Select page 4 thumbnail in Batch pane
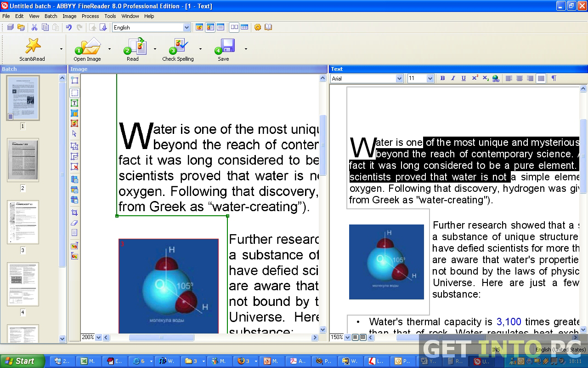Image resolution: width=588 pixels, height=368 pixels. 23,284
